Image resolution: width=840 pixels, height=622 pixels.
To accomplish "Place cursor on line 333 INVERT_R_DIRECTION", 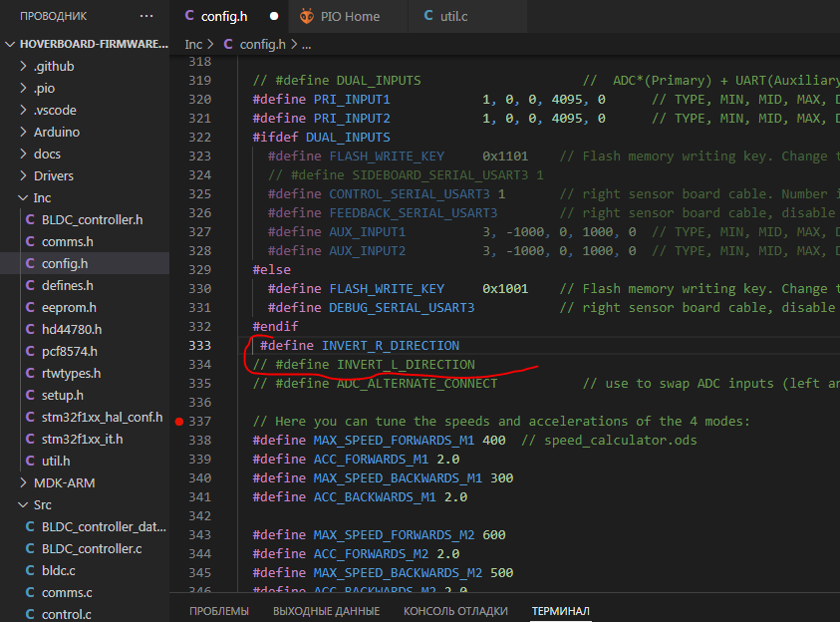I will (390, 346).
